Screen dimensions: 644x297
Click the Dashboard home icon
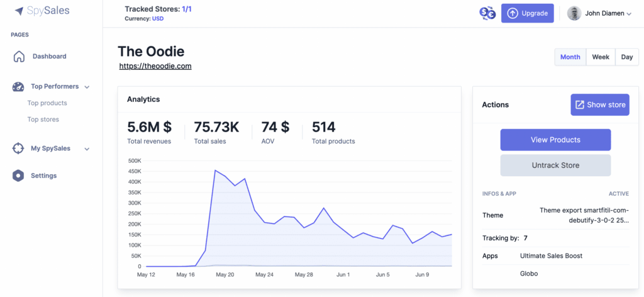pos(19,57)
